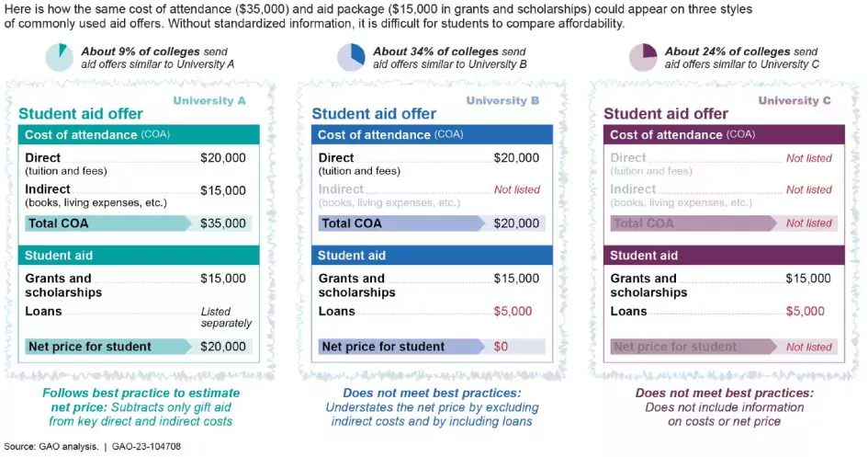Click University C's faded "Net price for student" bar

[691, 347]
